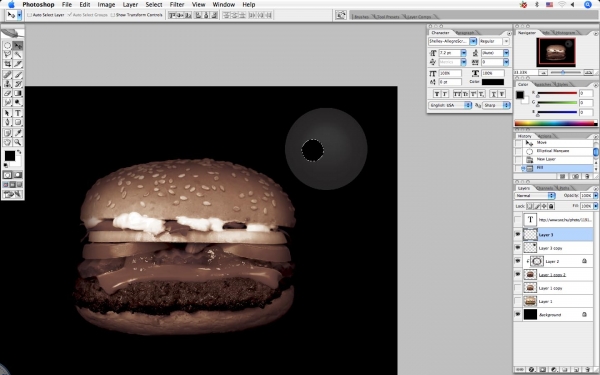Select the Healing Brush tool
The width and height of the screenshot is (600, 375).
pyautogui.click(x=7, y=75)
